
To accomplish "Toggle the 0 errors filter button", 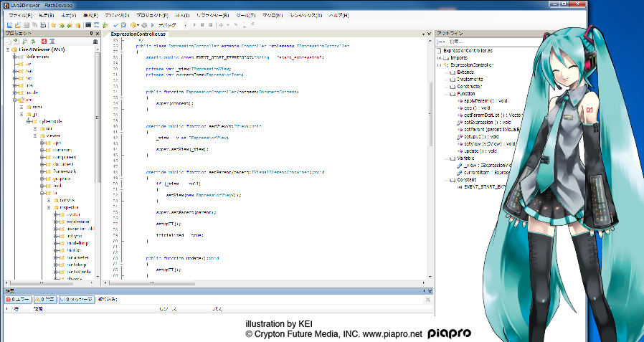I will (18, 300).
